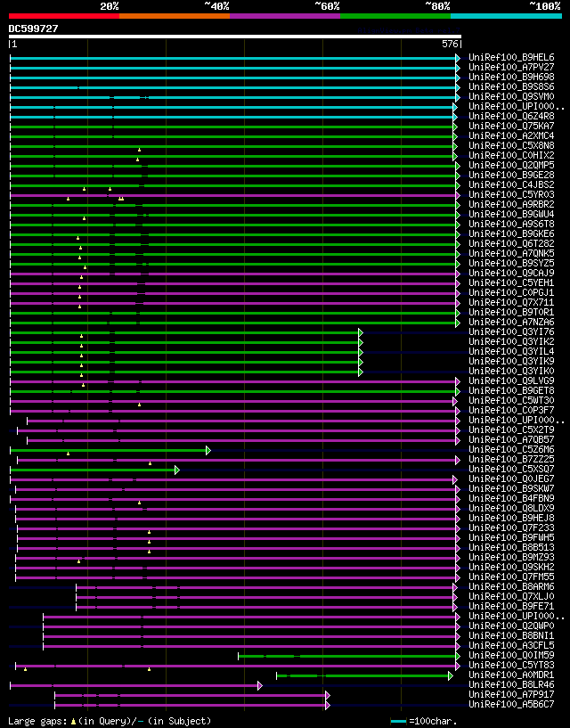The image size is (570, 728).
Task: Open the UniRef100_B9HEL6 hit label
Action: [511, 58]
